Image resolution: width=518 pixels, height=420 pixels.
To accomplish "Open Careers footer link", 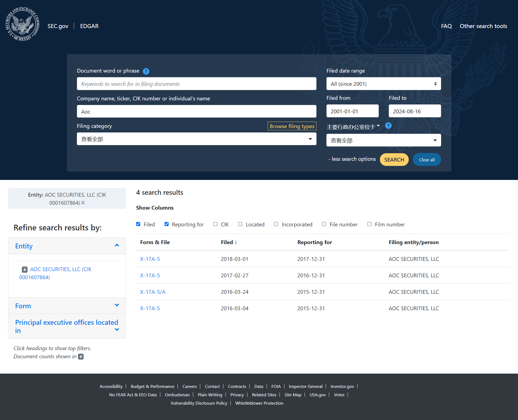I will point(190,387).
